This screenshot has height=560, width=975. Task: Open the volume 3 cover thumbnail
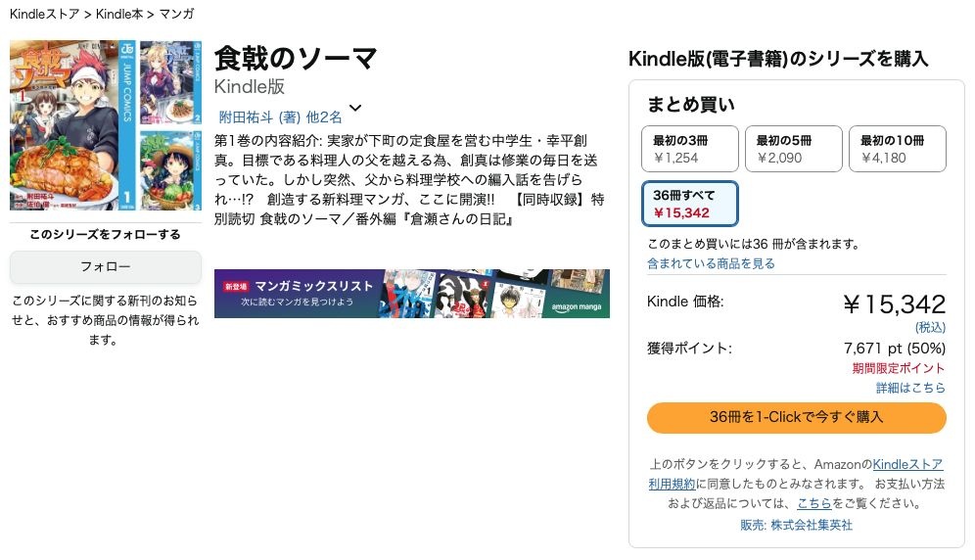[171, 170]
